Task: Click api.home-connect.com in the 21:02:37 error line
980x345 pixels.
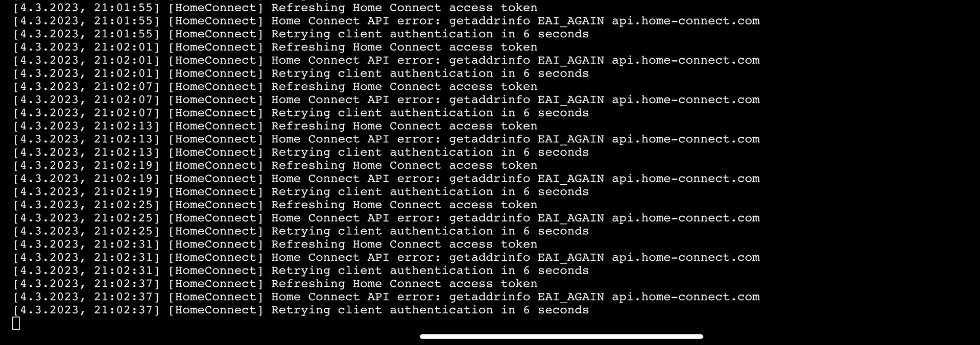Action: [686, 297]
